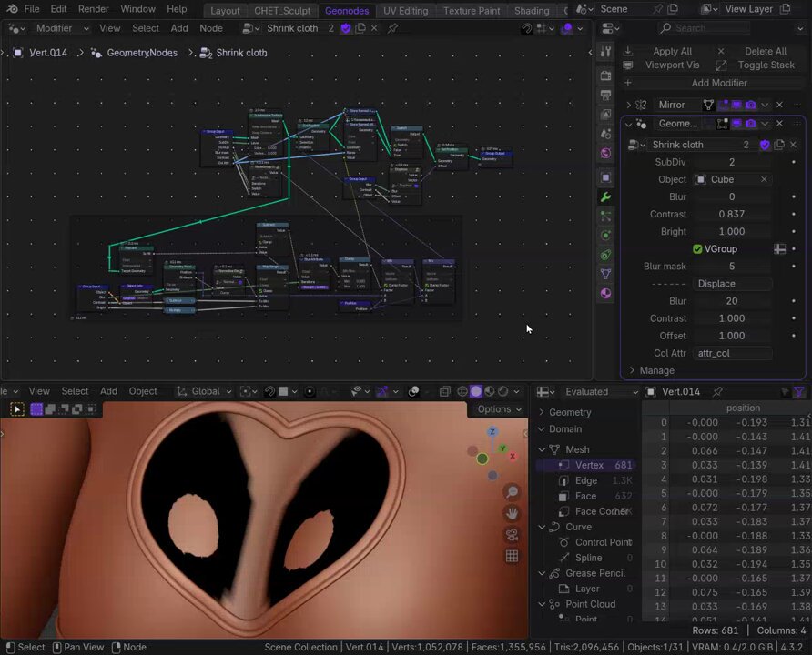
Task: Open the Particles properties tab
Action: tap(605, 217)
